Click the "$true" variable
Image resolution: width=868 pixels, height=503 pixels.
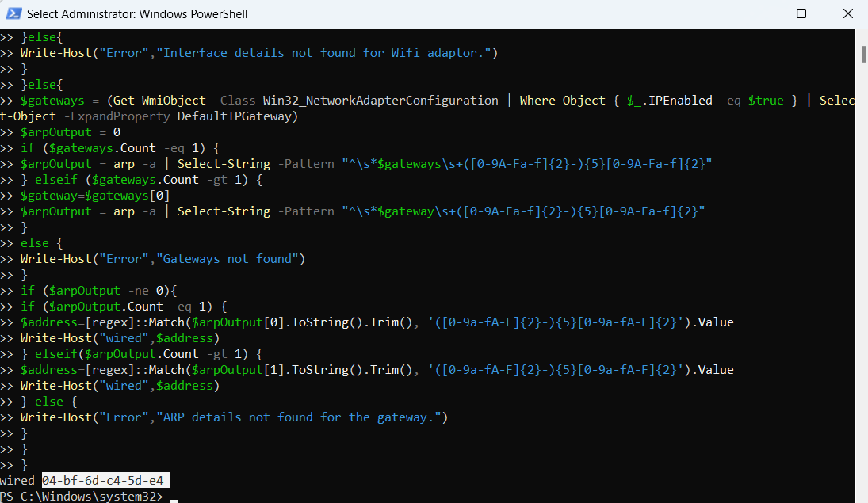[766, 101]
